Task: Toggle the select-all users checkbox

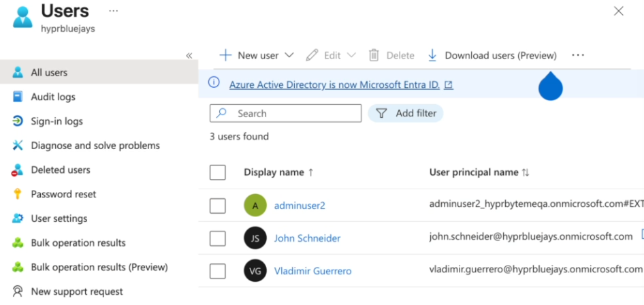Action: (218, 172)
